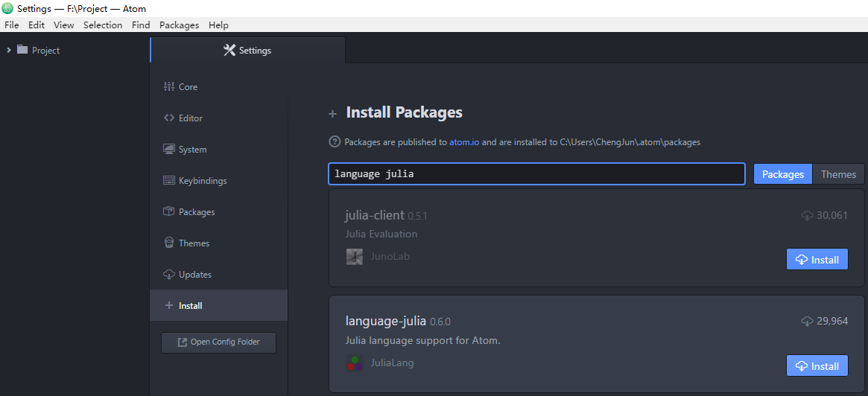Click the Core sliders icon in sidebar

169,87
